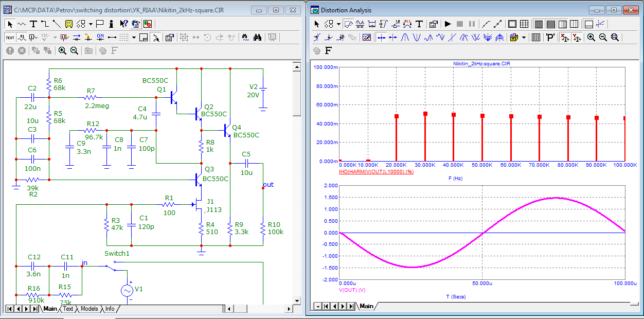Image resolution: width=644 pixels, height=319 pixels.
Task: Click the IHD(HARM(V(OUT)),10000) plot label
Action: pyautogui.click(x=376, y=171)
